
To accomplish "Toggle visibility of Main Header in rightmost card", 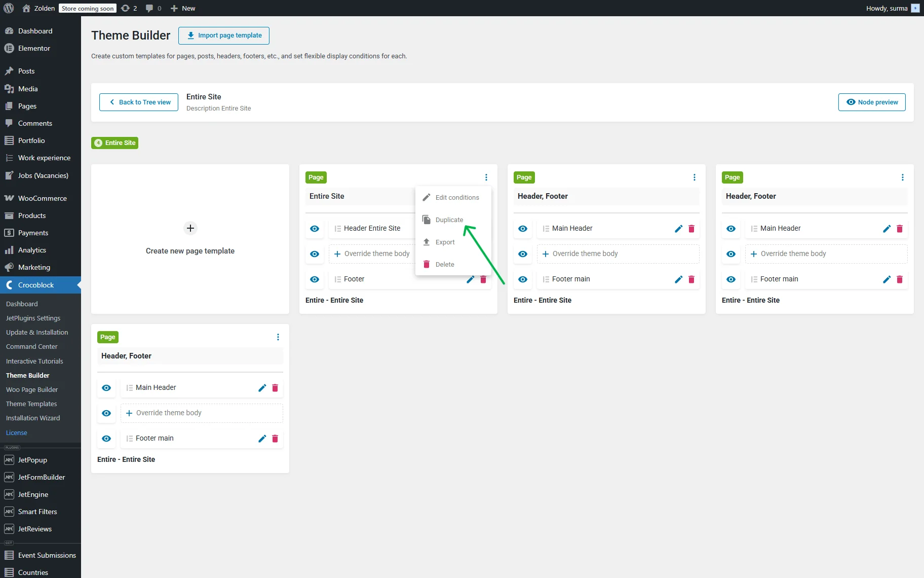I will pyautogui.click(x=731, y=229).
